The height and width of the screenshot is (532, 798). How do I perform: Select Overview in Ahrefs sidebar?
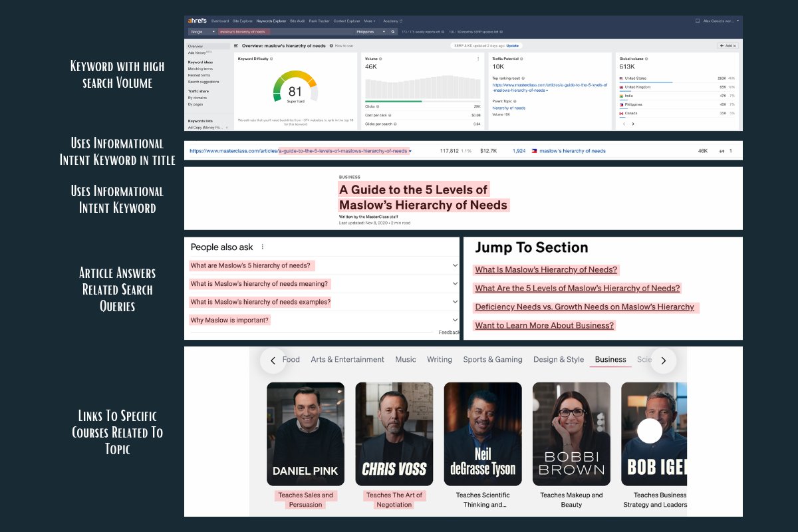point(208,46)
